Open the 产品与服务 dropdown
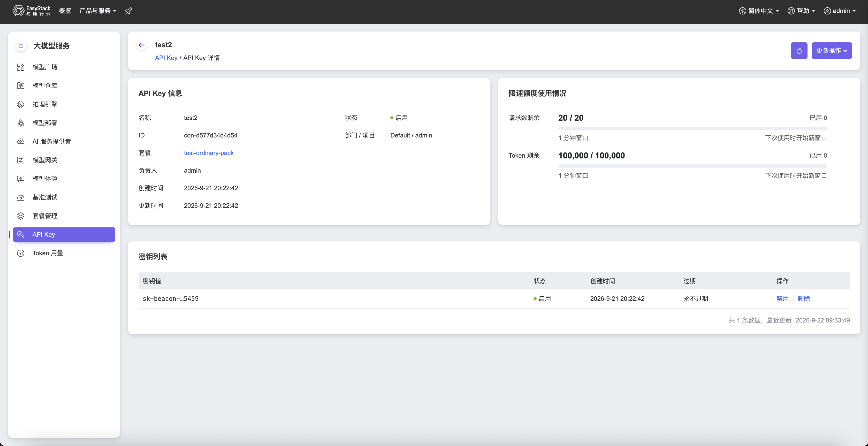This screenshot has height=446, width=868. pyautogui.click(x=98, y=11)
